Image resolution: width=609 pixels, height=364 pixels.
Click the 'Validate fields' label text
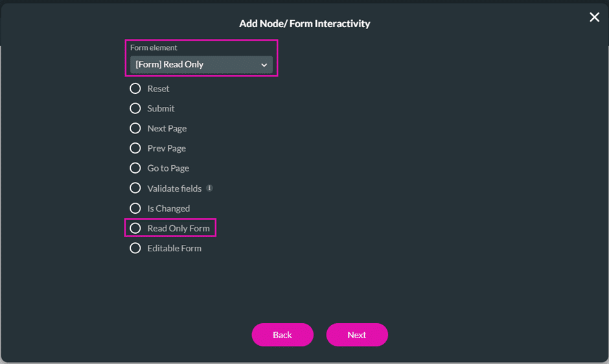click(x=175, y=188)
